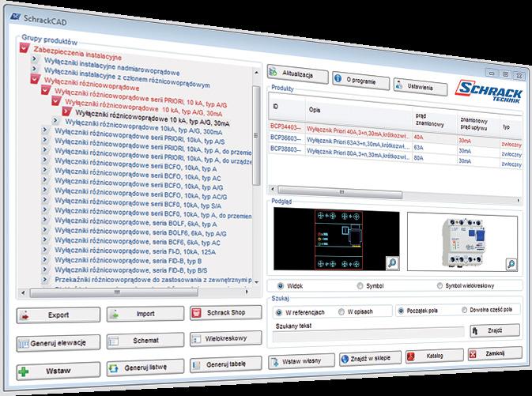Click the globe icon of Znajdź w sklepie
Image resolution: width=532 pixels, height=396 pixels.
[x=345, y=359]
